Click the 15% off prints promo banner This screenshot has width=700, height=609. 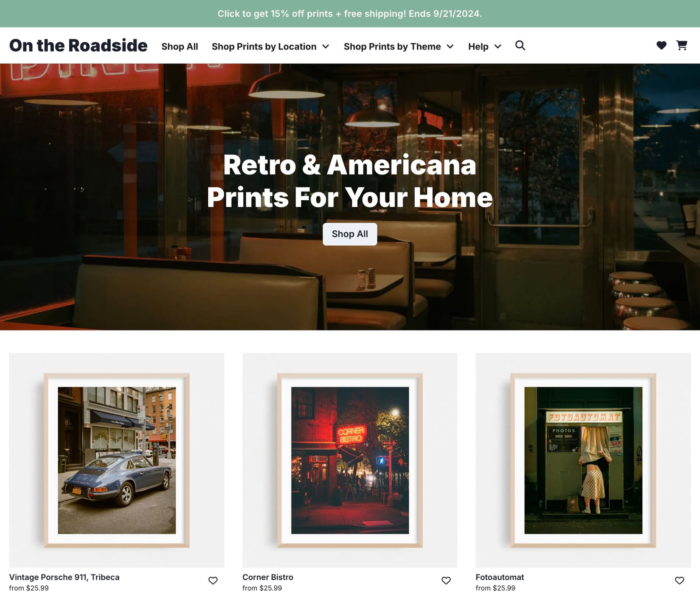coord(350,14)
